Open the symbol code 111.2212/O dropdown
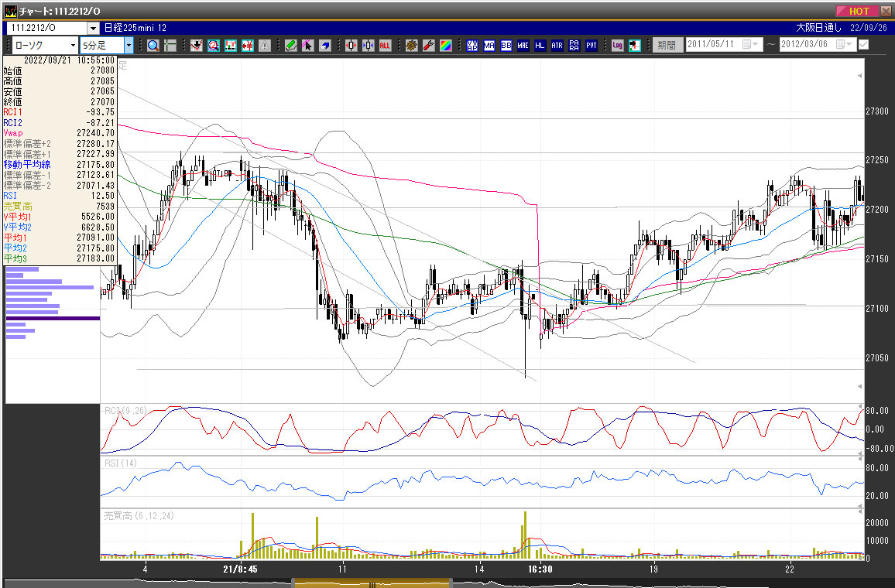Viewport: 895px width, 588px height. (93, 28)
